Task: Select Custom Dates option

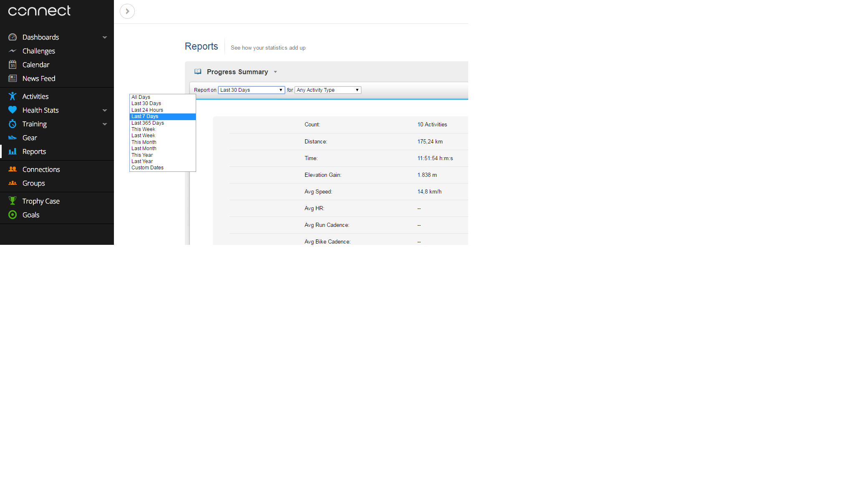Action: (163, 168)
